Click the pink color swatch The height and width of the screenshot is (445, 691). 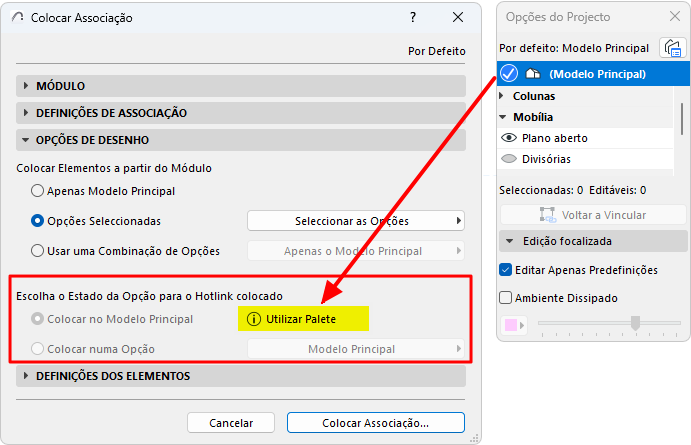511,326
